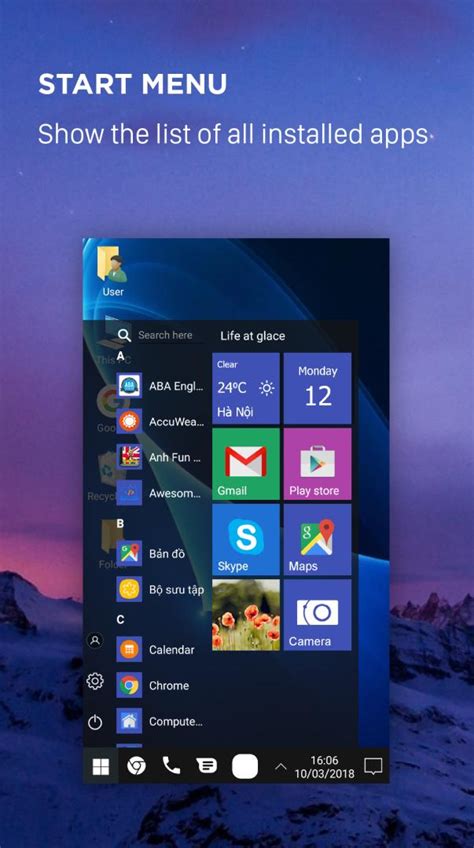Open the weather tile showing Hà Nội
Viewport: 474px width, 848px height.
coord(246,388)
